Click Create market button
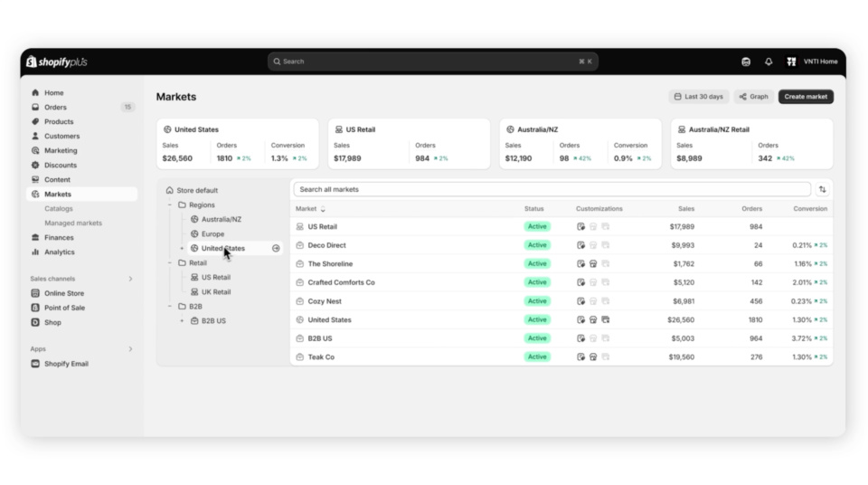 point(806,97)
